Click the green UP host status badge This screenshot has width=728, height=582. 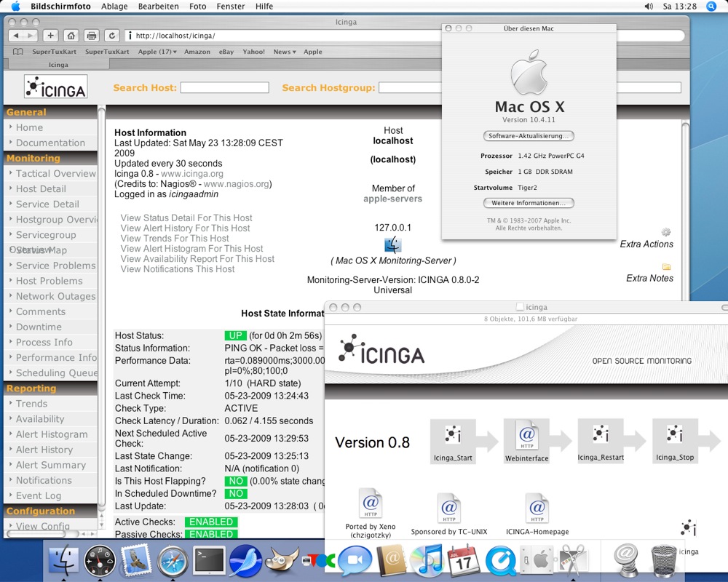tap(235, 335)
